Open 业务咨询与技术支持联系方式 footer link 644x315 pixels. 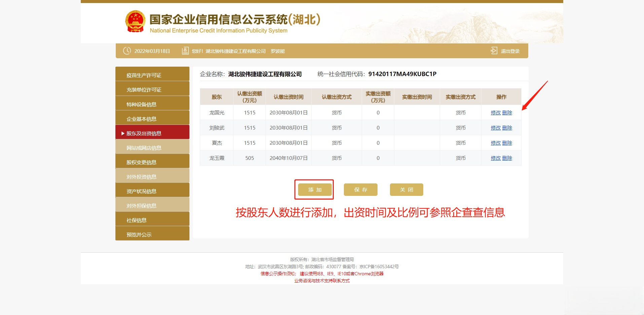tap(322, 281)
